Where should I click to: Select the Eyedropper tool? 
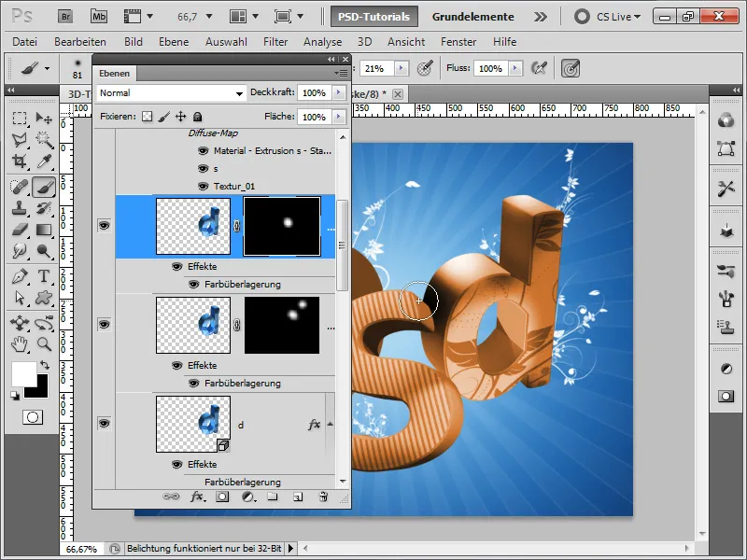point(44,161)
